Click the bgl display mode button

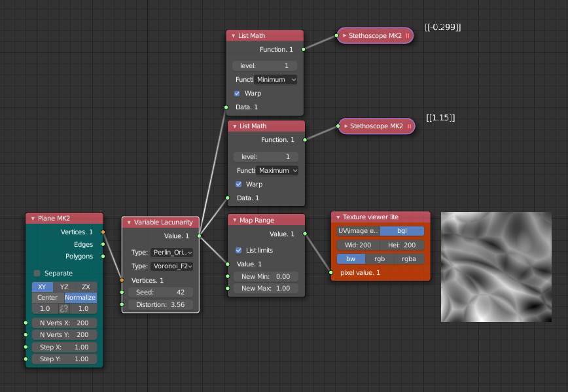point(402,231)
